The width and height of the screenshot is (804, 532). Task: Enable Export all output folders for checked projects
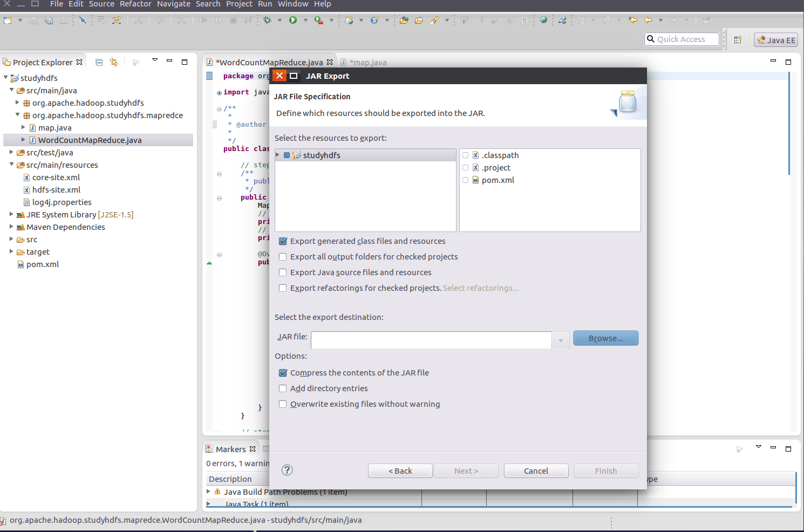[x=283, y=257]
